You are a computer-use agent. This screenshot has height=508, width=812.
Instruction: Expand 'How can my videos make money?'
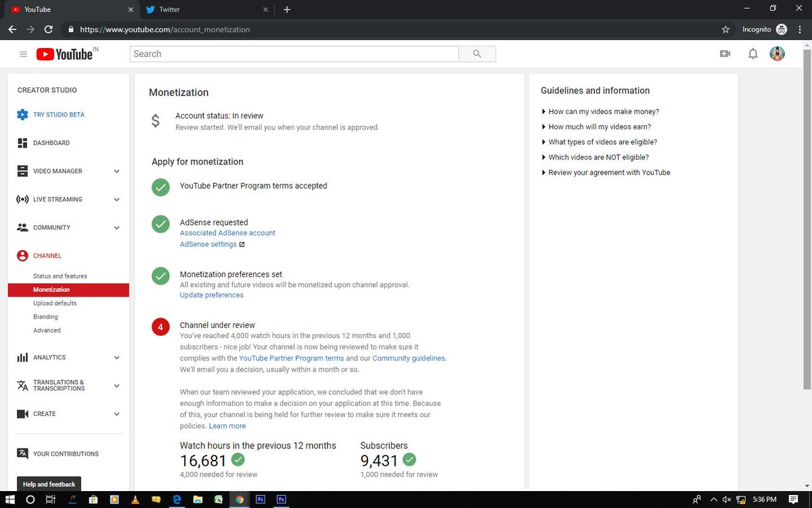click(x=600, y=112)
